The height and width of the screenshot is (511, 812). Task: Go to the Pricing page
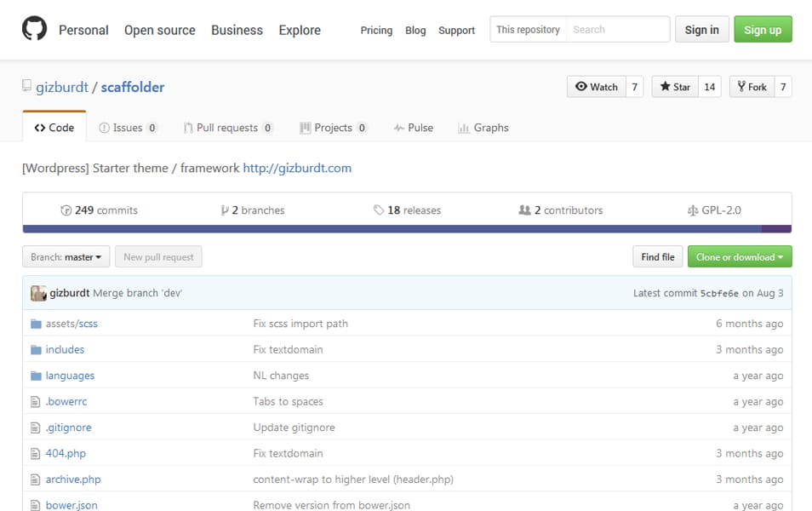(x=376, y=30)
